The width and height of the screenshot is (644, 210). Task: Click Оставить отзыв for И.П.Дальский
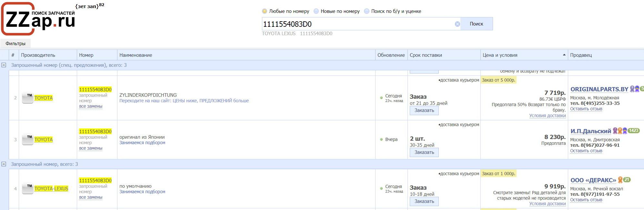(586, 151)
